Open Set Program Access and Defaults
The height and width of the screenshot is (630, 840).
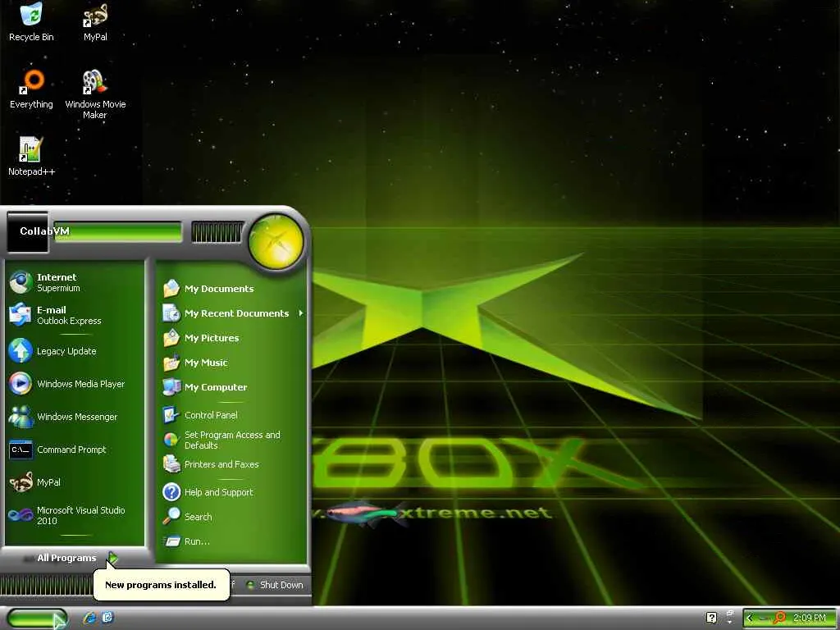232,440
